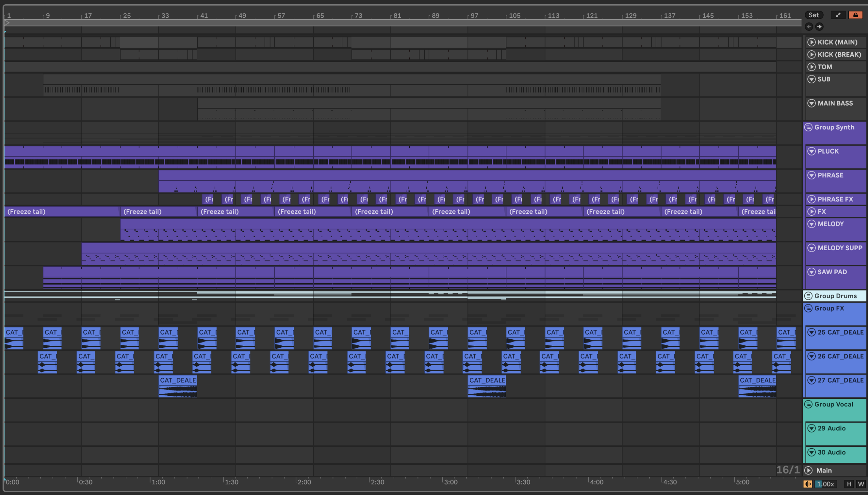
Task: Toggle the orange waveform follow button
Action: [807, 484]
